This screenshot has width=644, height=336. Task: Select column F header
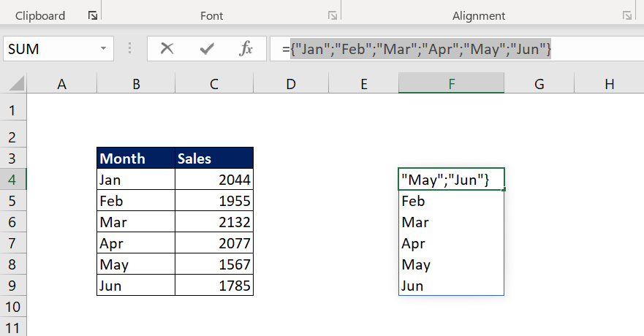451,85
